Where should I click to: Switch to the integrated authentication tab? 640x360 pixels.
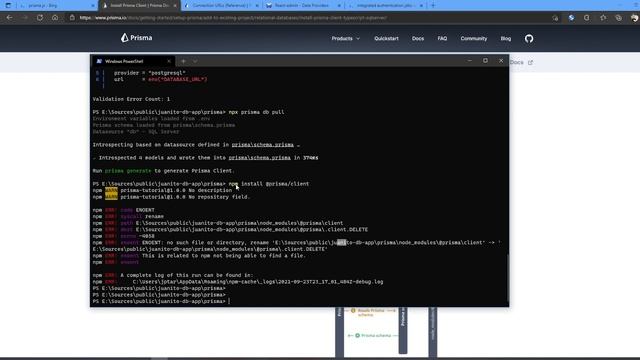[x=386, y=6]
